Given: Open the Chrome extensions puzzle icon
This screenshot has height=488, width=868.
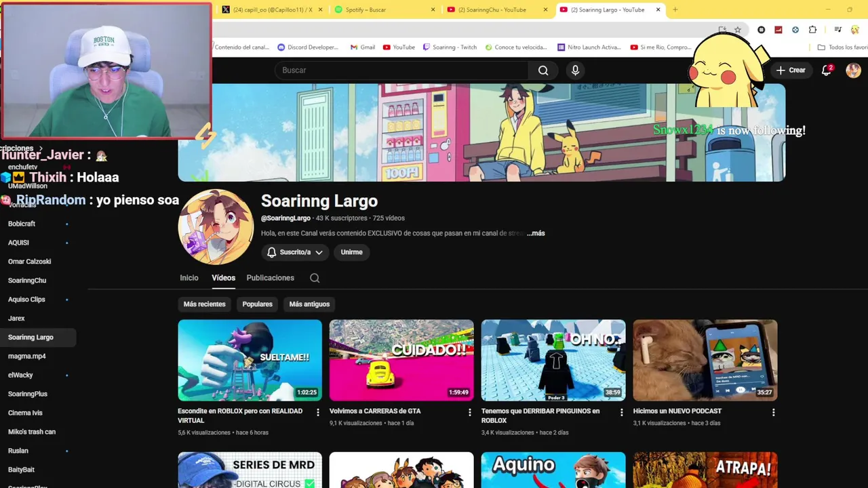Looking at the screenshot, I should (x=812, y=30).
